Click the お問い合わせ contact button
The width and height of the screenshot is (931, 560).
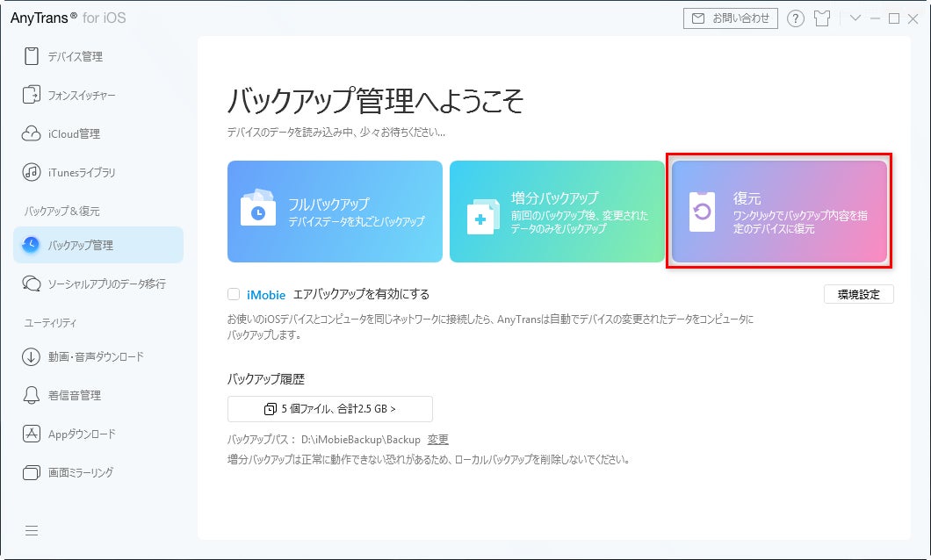[731, 18]
